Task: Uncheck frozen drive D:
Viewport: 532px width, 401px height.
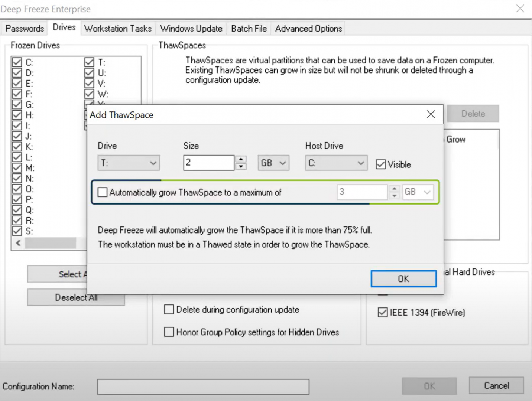Action: [17, 73]
